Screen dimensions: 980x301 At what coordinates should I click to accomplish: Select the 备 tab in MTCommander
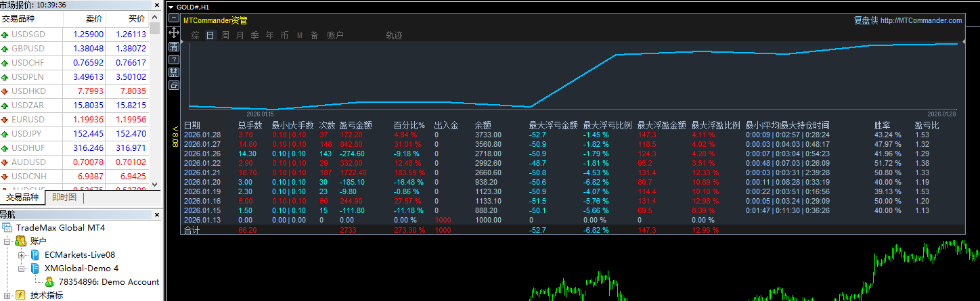(x=314, y=35)
